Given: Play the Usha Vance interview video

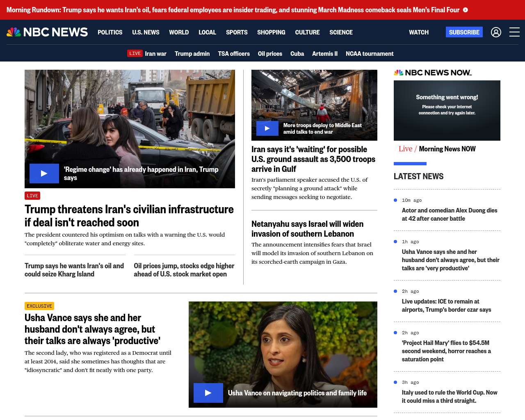Looking at the screenshot, I should (x=208, y=393).
